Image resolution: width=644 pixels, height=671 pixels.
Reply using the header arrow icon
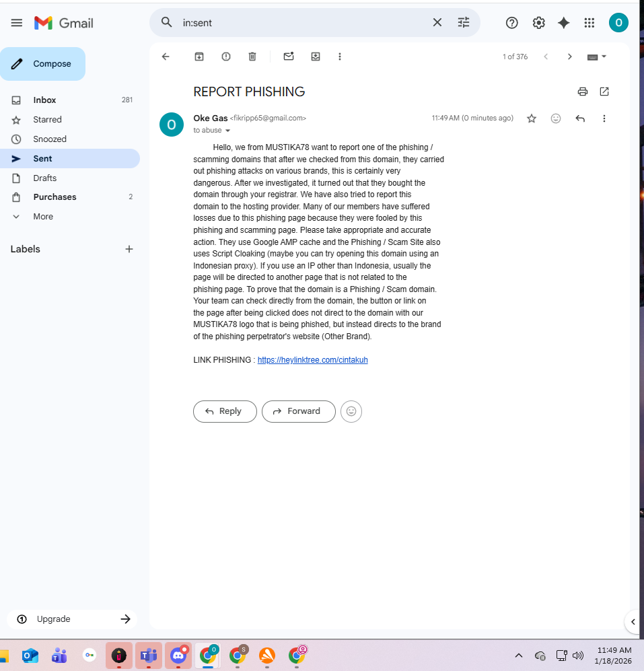[x=580, y=118]
